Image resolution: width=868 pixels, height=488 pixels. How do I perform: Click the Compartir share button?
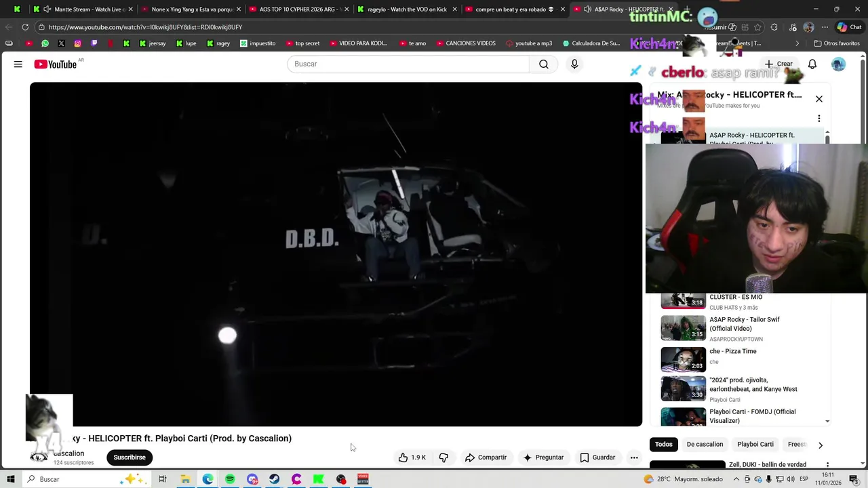tap(486, 457)
